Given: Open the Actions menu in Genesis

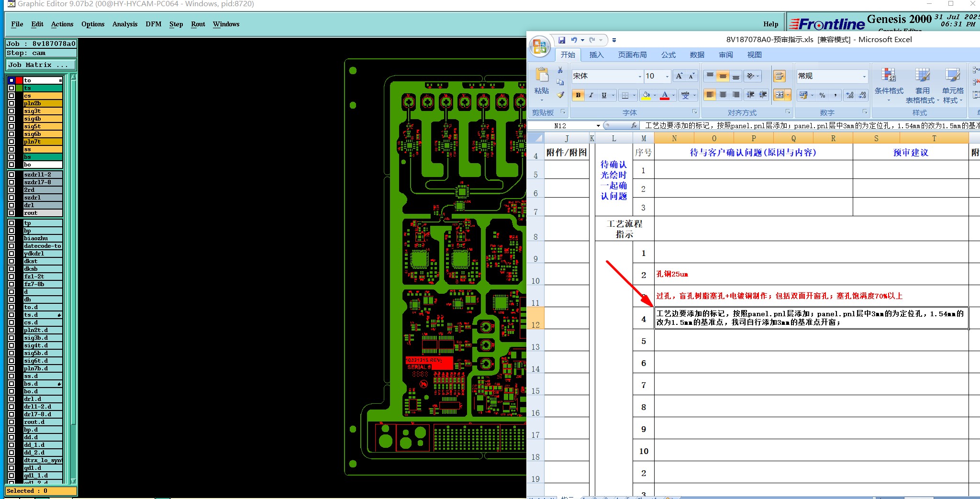Looking at the screenshot, I should (62, 24).
